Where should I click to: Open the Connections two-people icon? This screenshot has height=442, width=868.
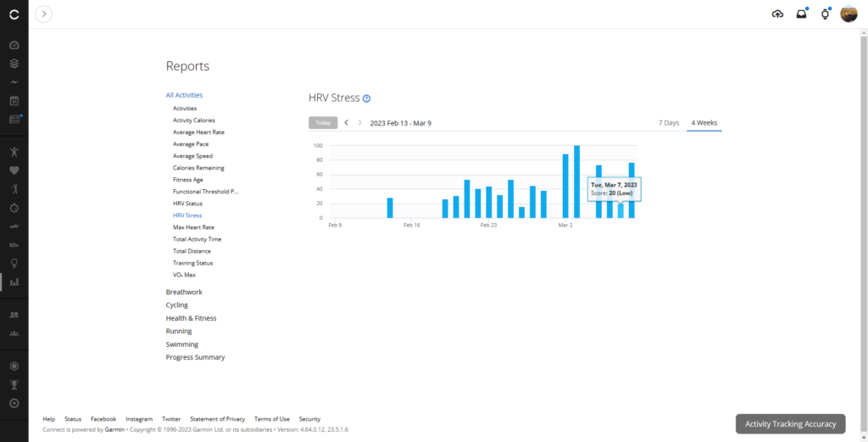click(x=14, y=315)
